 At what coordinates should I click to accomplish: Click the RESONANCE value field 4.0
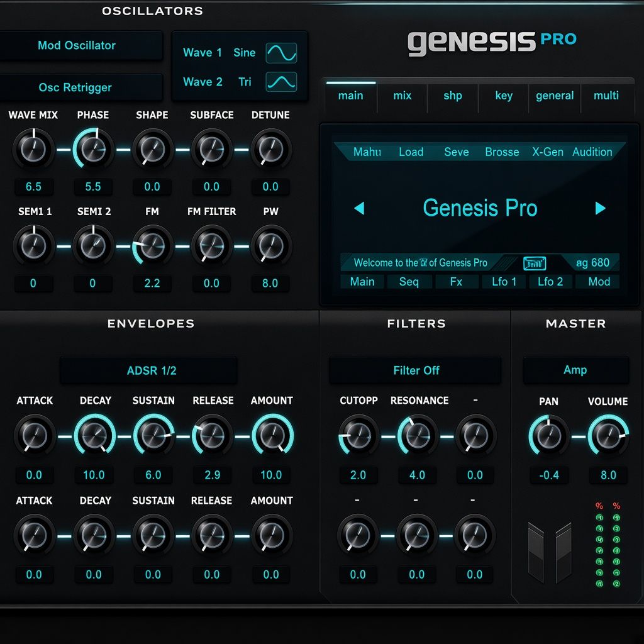(x=418, y=475)
